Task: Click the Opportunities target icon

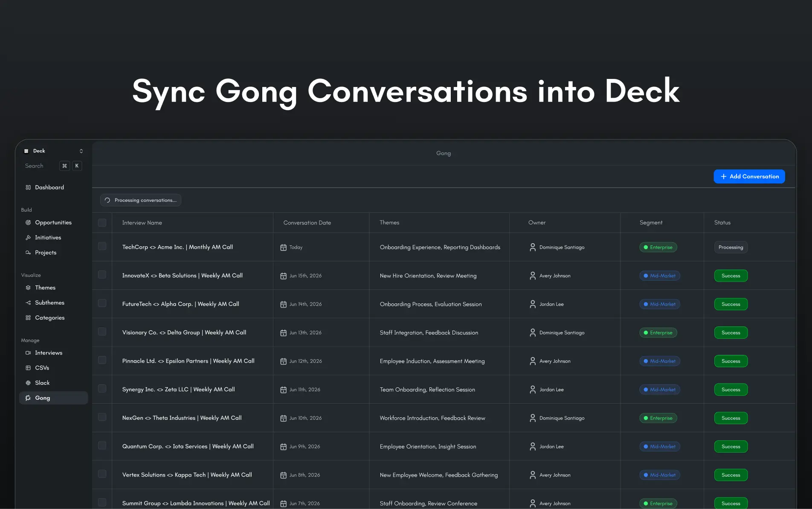Action: (28, 222)
